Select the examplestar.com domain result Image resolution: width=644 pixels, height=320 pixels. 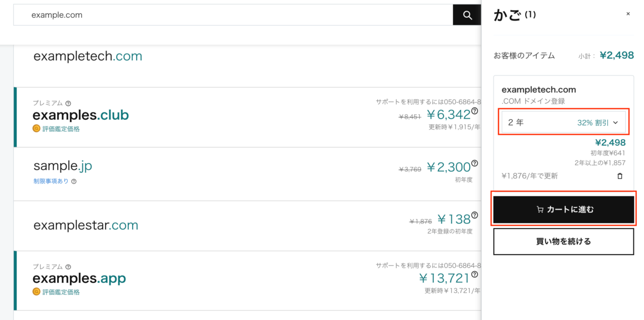(86, 225)
